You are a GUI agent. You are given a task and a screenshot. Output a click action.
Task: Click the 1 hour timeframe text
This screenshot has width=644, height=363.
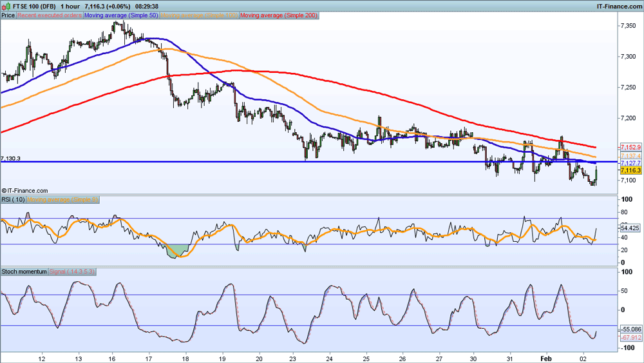[x=70, y=6]
